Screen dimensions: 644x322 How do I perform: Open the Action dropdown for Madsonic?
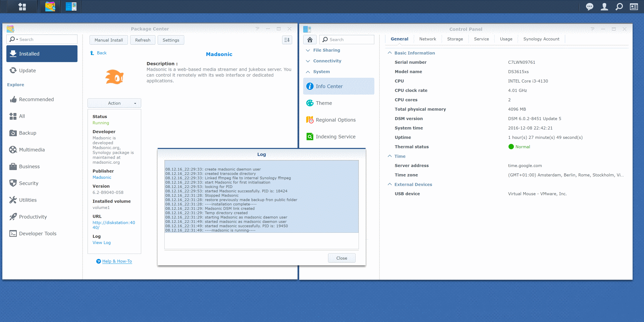(114, 103)
